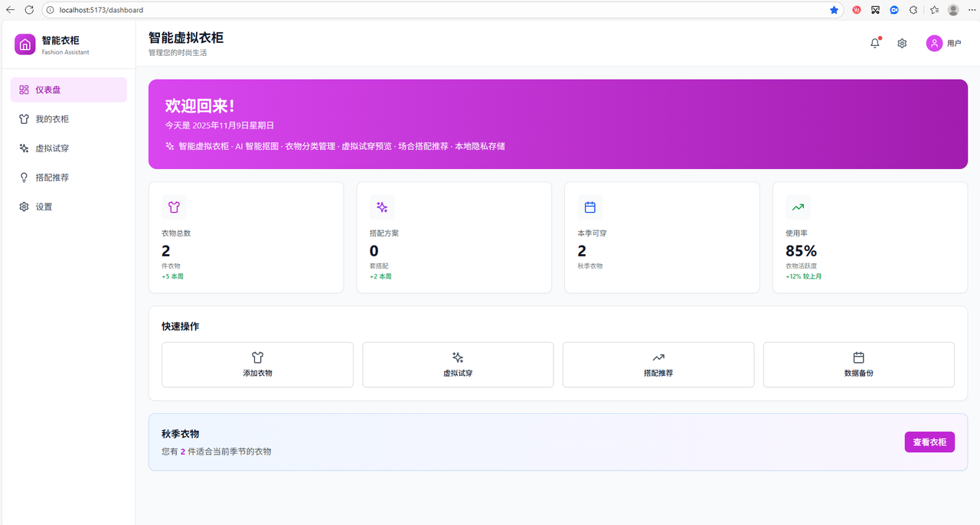Click the 管理您的时尚生活 subtitle
The width and height of the screenshot is (980, 525).
[x=178, y=53]
